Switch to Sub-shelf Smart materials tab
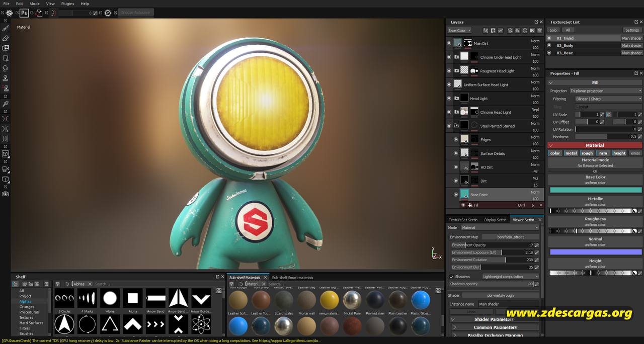This screenshot has width=644, height=344. click(x=292, y=278)
